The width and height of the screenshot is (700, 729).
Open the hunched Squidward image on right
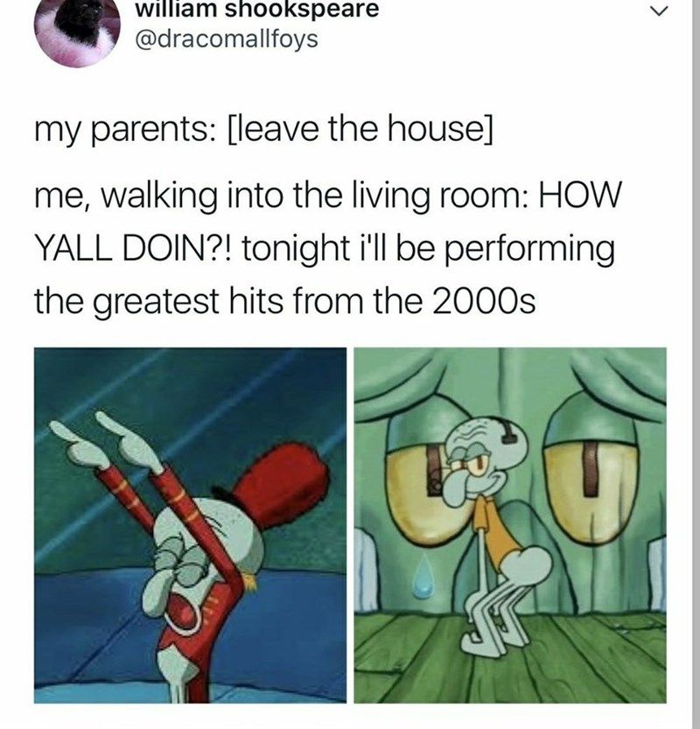click(510, 525)
